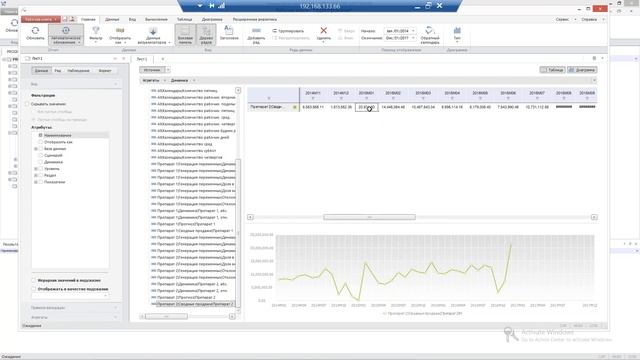Expand the Показатели tree node
The width and height of the screenshot is (640, 360).
36,182
